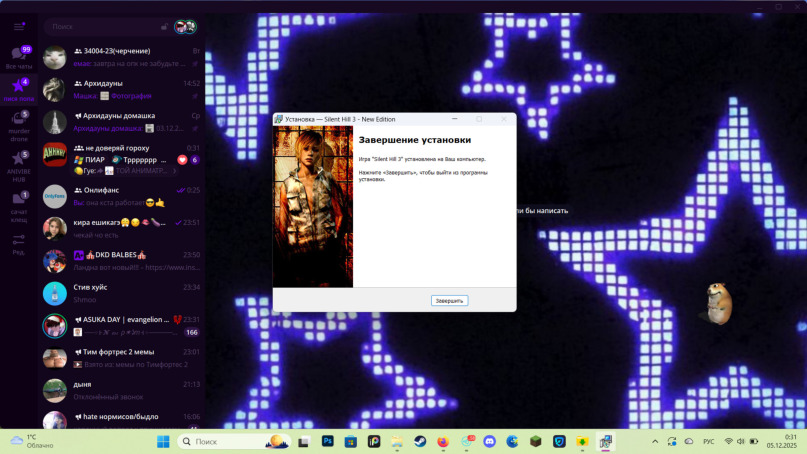807x454 pixels.
Task: Open Firefox from the taskbar
Action: pos(443,442)
